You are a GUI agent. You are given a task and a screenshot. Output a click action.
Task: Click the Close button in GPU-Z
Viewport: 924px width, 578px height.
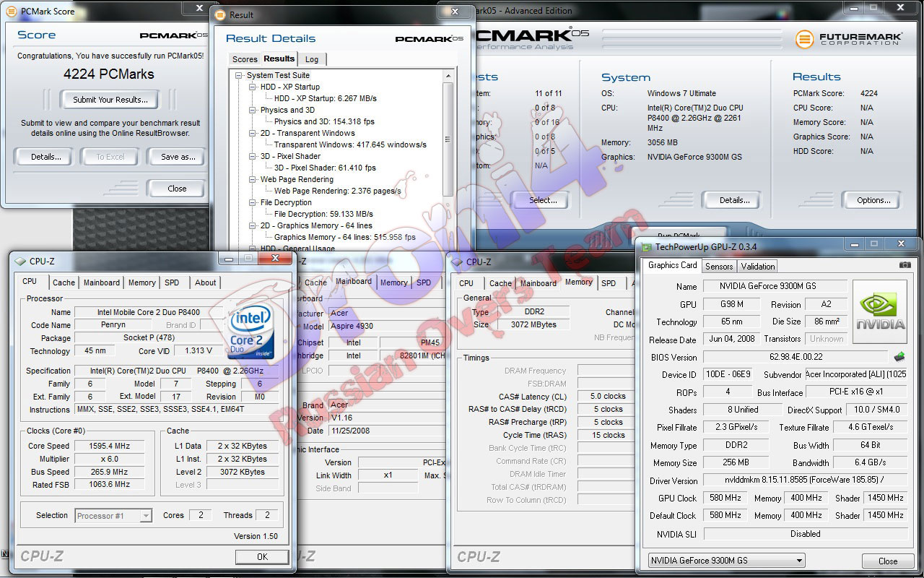pos(888,561)
